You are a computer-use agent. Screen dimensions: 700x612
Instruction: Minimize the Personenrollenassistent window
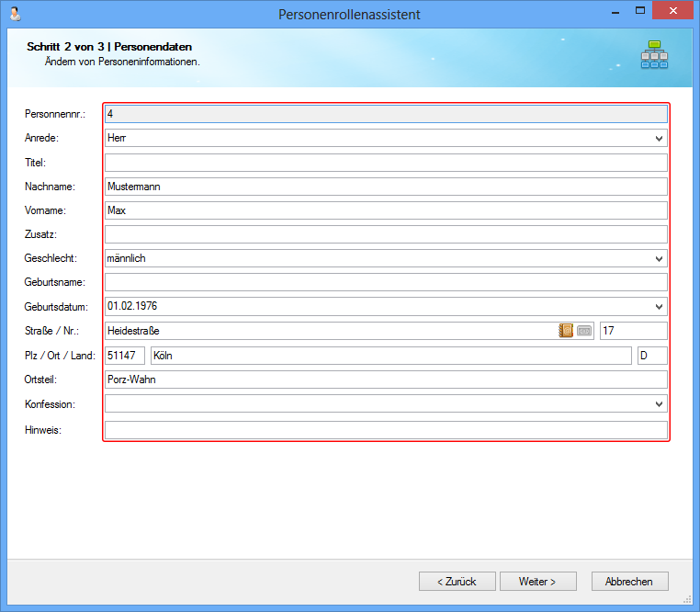point(615,12)
